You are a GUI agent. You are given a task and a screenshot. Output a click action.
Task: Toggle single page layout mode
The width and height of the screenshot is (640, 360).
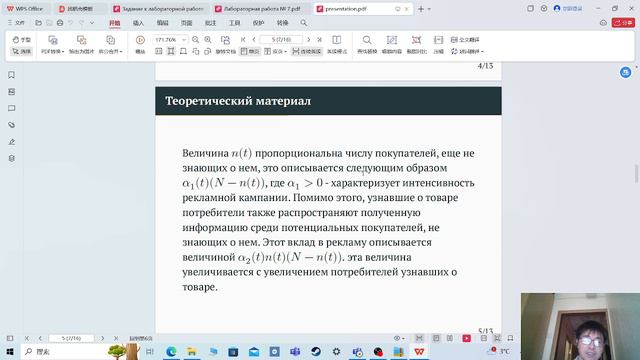point(250,51)
